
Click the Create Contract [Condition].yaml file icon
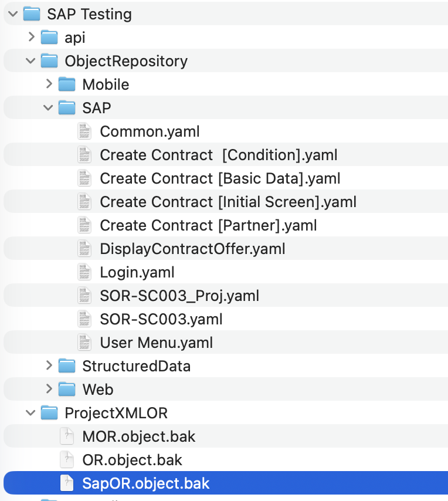84,155
